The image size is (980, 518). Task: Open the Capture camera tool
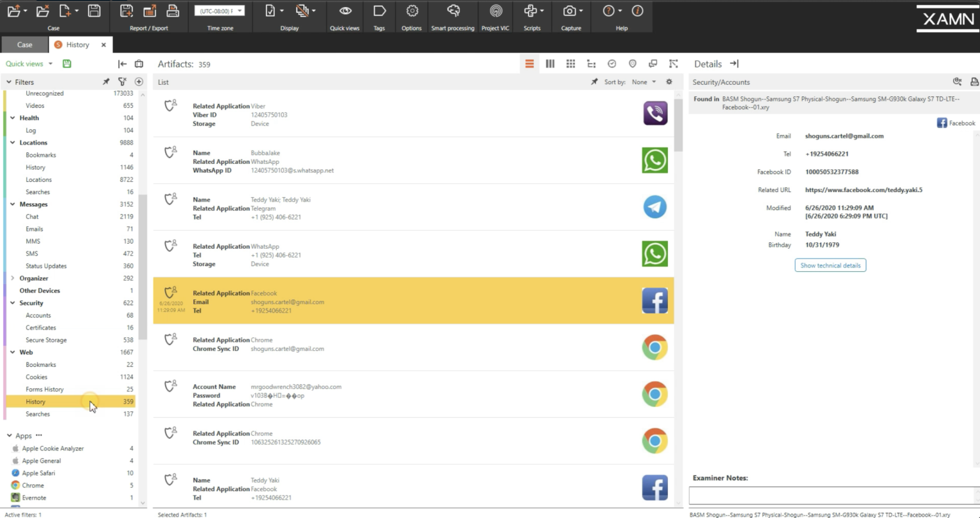click(x=568, y=10)
